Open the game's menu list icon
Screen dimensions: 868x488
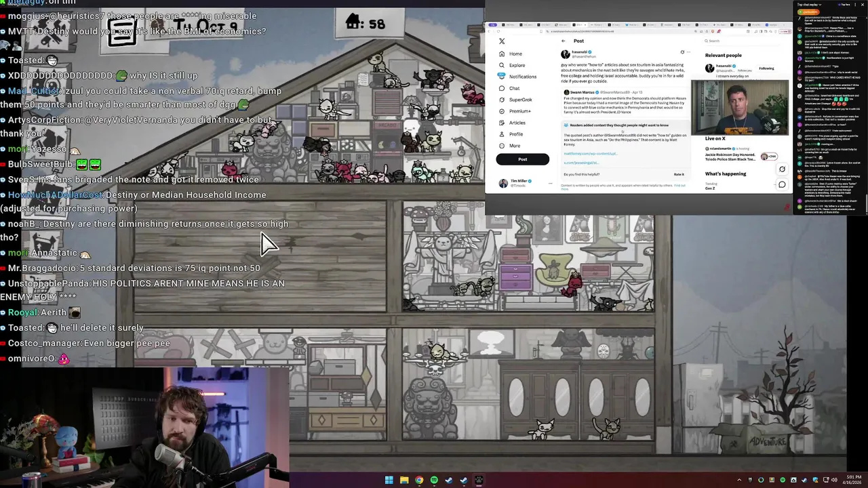coord(122,33)
